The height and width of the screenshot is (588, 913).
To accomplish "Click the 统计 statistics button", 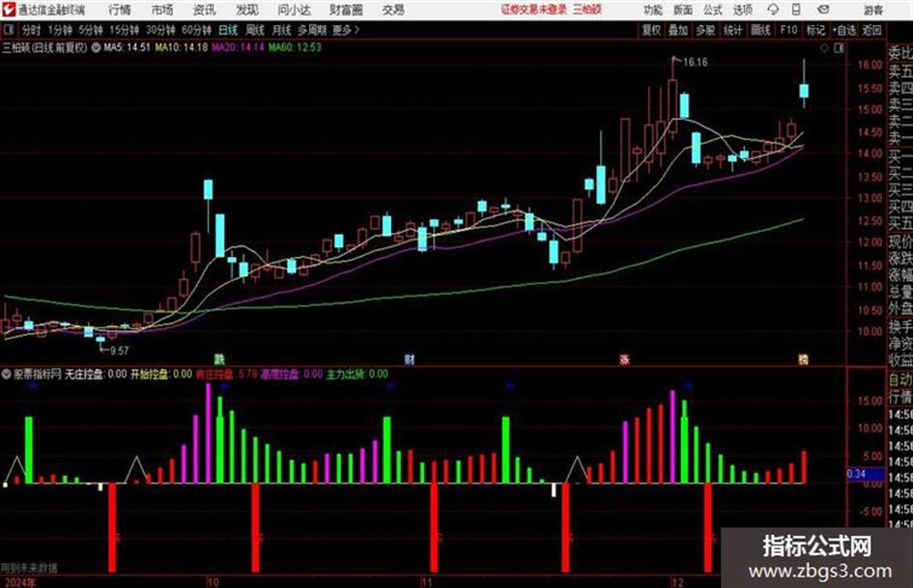I will click(732, 30).
